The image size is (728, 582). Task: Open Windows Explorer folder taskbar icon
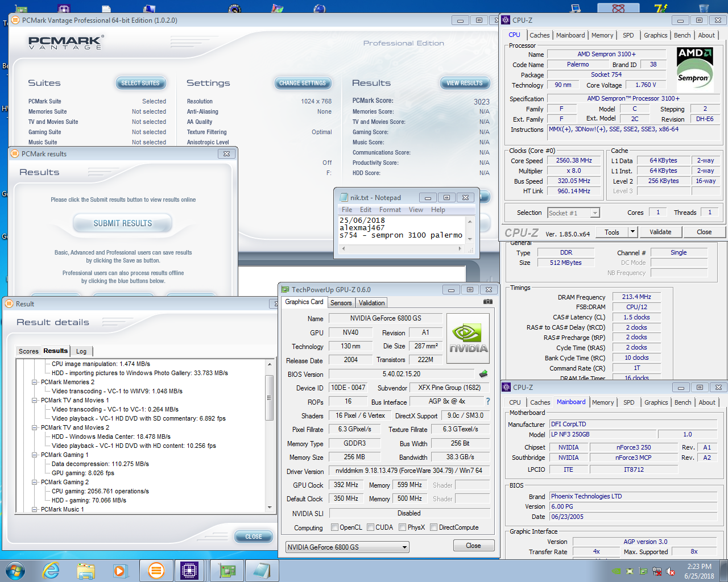click(86, 571)
